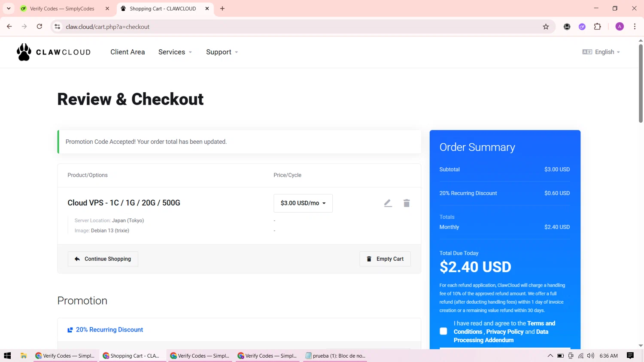The image size is (644, 362).
Task: Open Windows Start menu
Action: (7, 356)
